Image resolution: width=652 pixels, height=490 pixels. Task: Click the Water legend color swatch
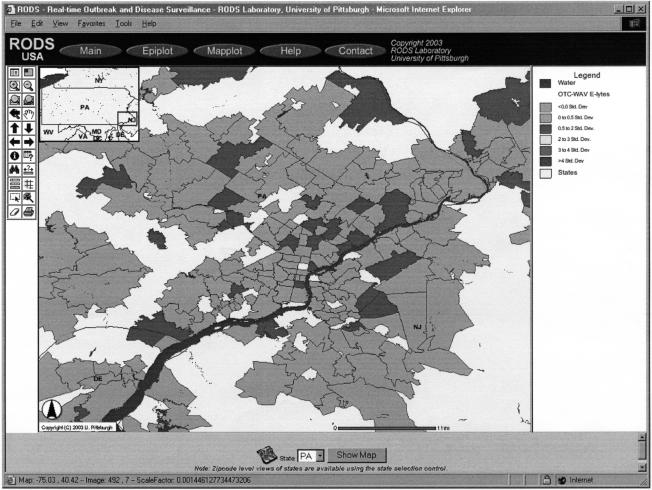pos(545,83)
